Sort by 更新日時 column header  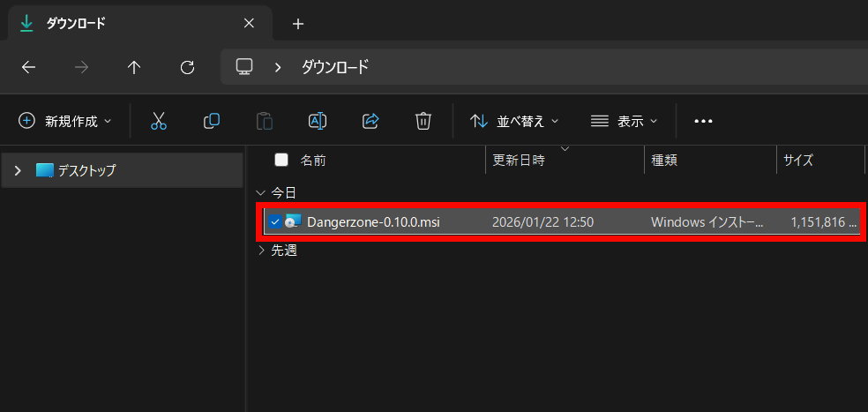(x=519, y=161)
